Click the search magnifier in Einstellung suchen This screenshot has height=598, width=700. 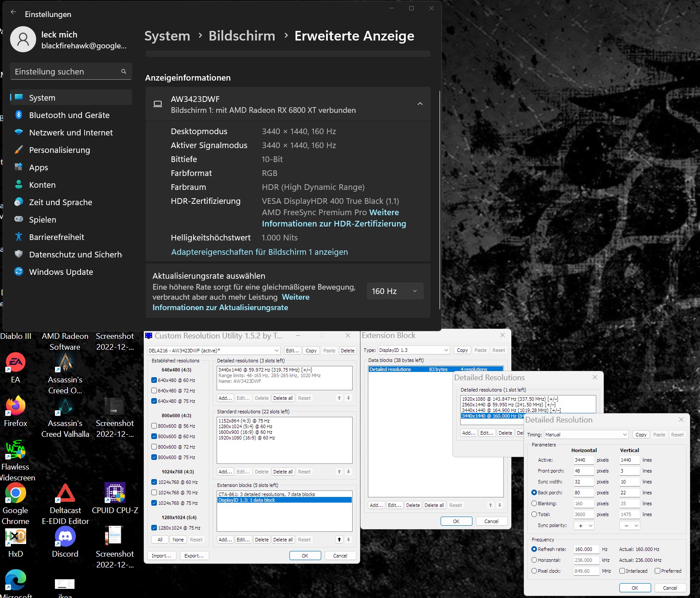(x=124, y=71)
